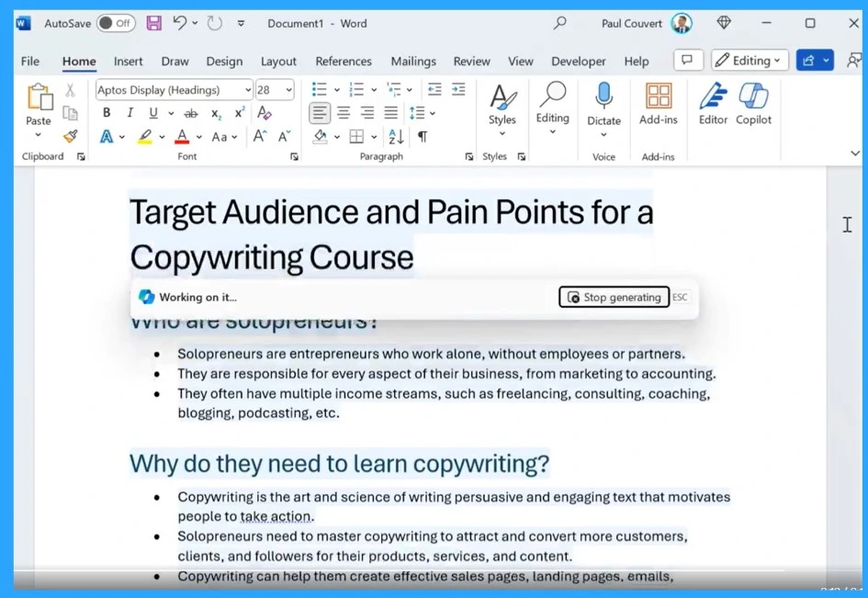
Task: Open the Copilot icon in ribbon
Action: pos(753,96)
